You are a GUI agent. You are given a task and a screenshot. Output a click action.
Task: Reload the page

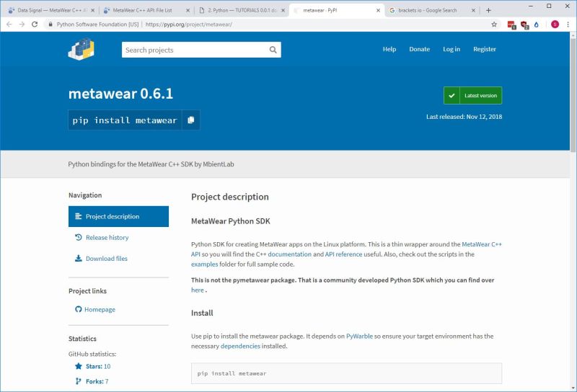click(x=35, y=24)
